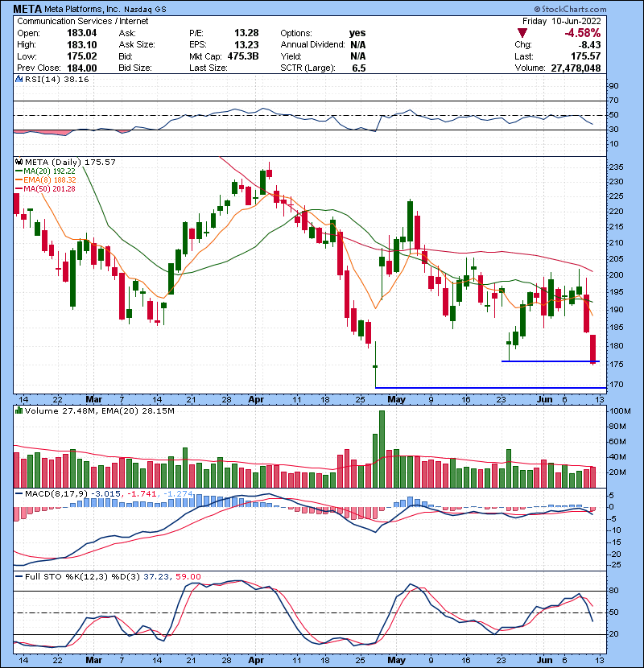Viewport: 644px width, 668px height.
Task: Click the Last price 175.57 in header
Action: click(x=586, y=56)
